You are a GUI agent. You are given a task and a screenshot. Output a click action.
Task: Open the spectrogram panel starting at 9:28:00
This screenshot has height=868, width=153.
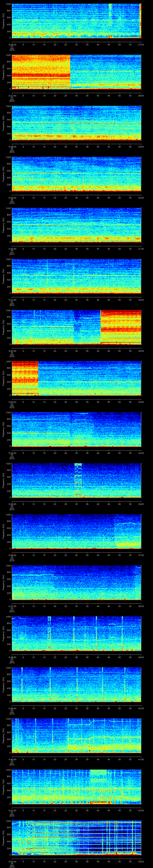(x=77, y=123)
